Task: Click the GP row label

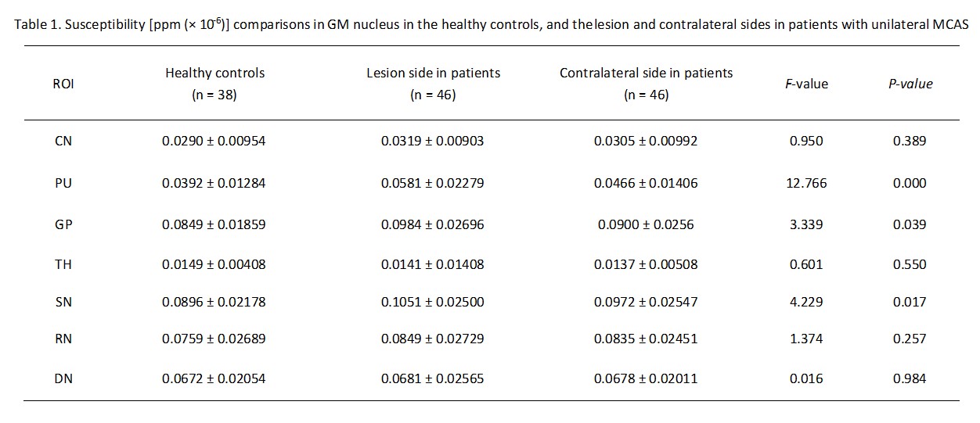Action: 63,224
